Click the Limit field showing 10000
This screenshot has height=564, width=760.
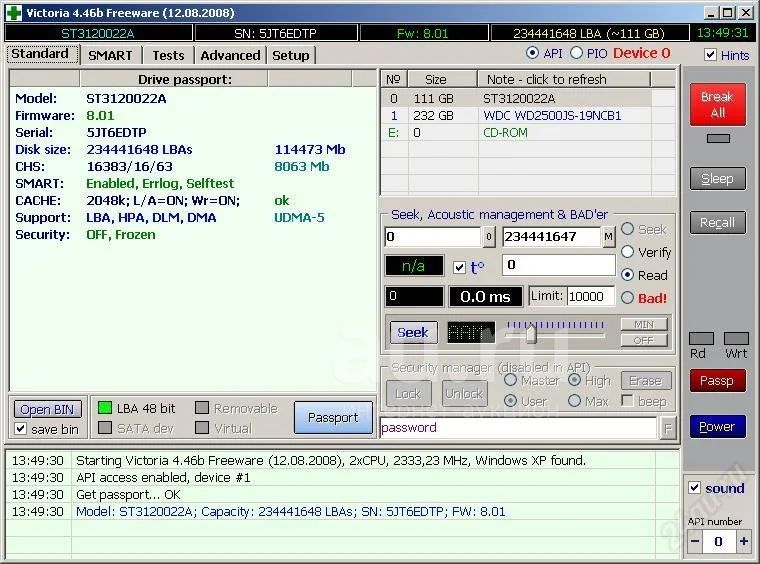[590, 297]
